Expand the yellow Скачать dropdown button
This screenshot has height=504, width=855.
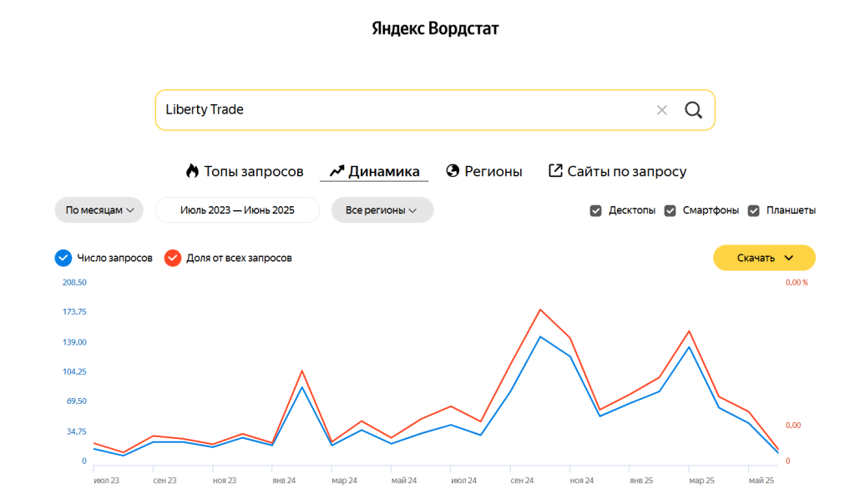764,258
